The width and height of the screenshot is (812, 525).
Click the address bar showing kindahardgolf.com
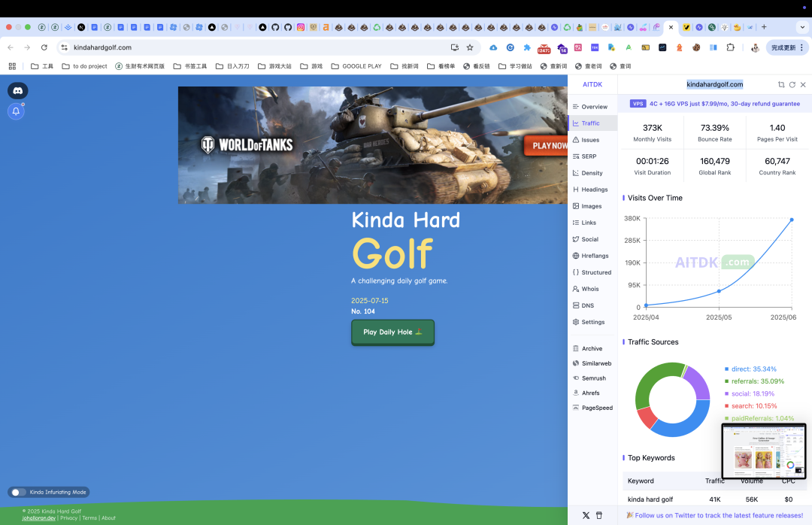coord(259,47)
